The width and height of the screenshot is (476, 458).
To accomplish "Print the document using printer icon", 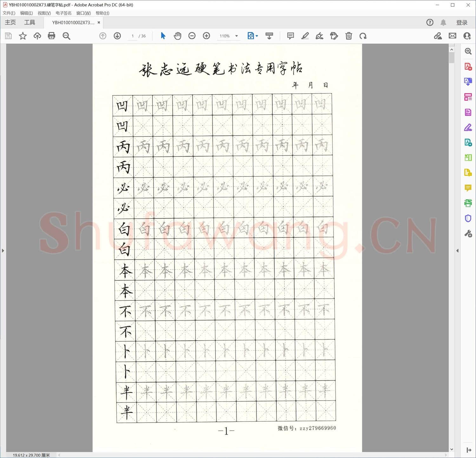I will pos(51,36).
